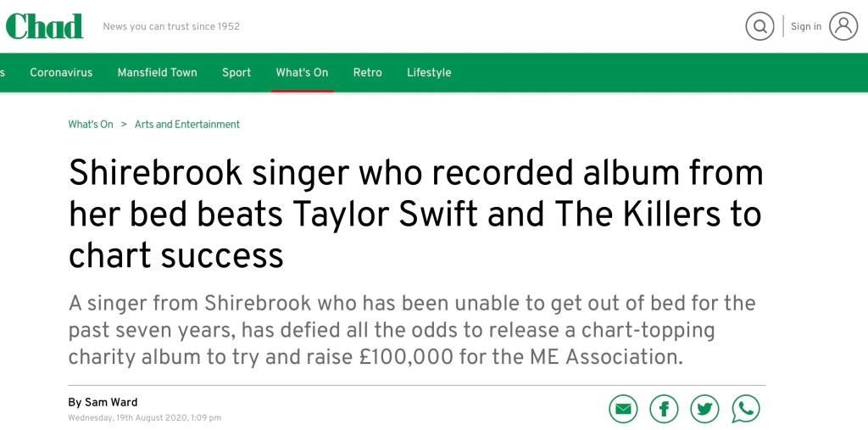Image resolution: width=868 pixels, height=430 pixels.
Task: Click What's On breadcrumb link
Action: coord(91,125)
